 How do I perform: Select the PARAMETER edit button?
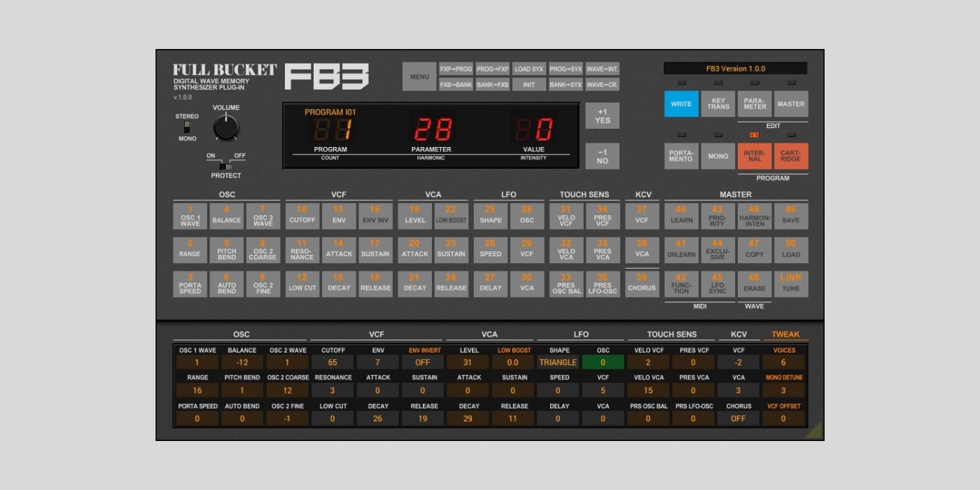pyautogui.click(x=755, y=104)
